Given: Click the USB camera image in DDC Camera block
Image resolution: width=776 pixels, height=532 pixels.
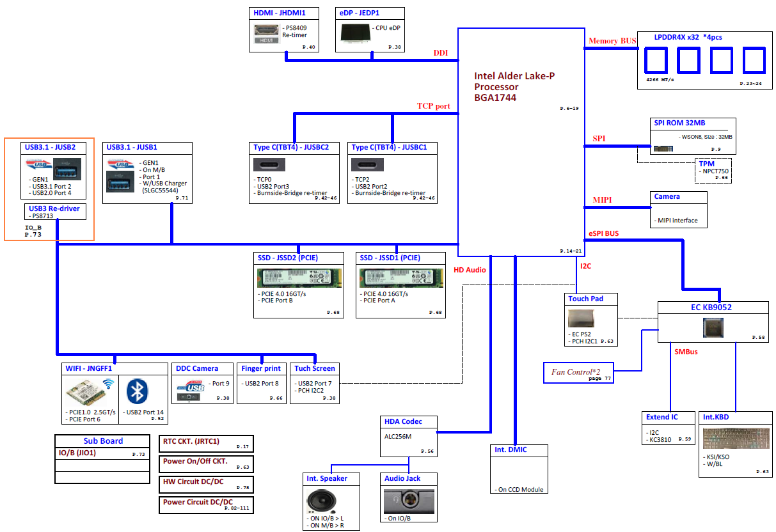Looking at the screenshot, I should [x=189, y=392].
